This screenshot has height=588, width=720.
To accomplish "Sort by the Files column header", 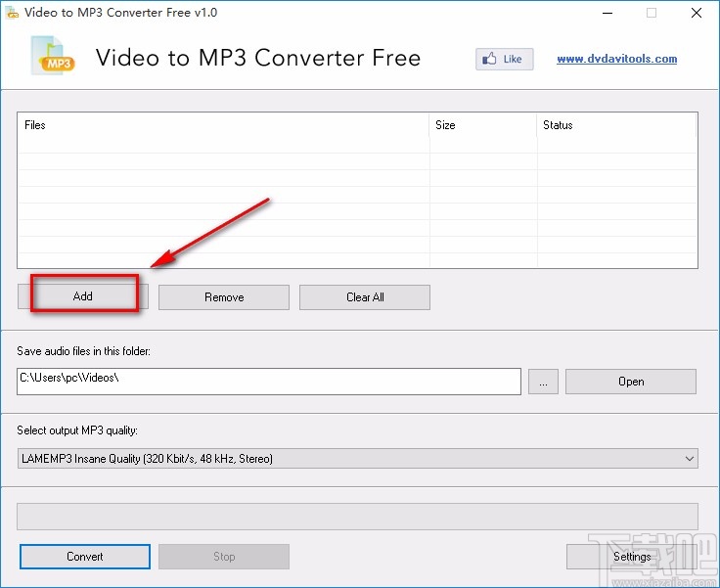I will pos(223,125).
